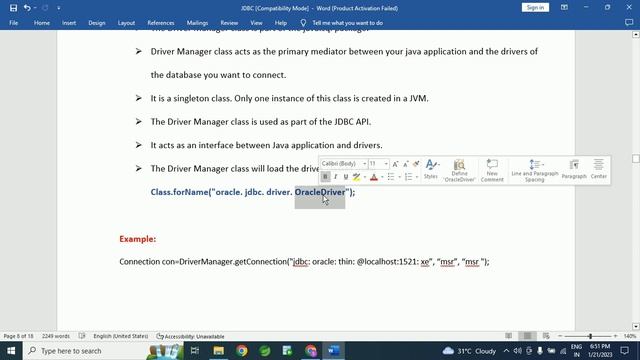
Task: Click the Sign in button
Action: coord(535,8)
